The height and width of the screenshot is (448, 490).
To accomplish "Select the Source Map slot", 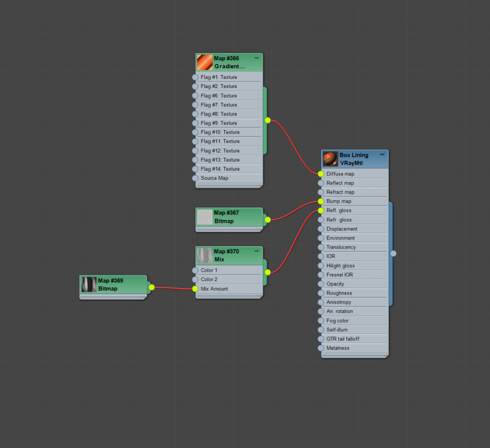I will tap(229, 178).
